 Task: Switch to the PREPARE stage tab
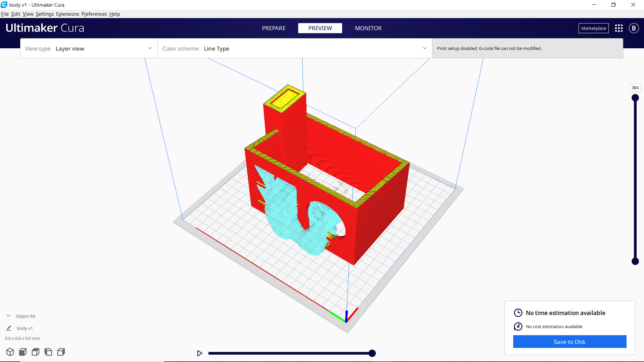coord(274,28)
